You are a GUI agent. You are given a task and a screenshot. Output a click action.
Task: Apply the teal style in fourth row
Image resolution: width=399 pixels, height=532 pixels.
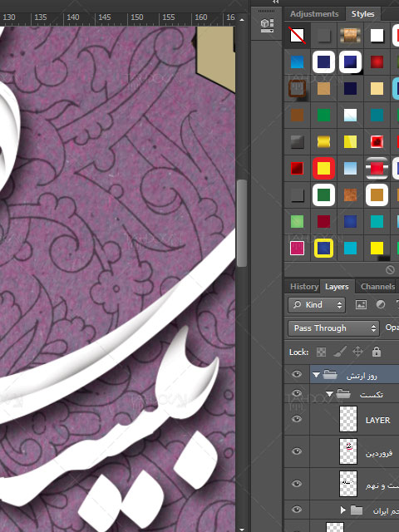[377, 116]
